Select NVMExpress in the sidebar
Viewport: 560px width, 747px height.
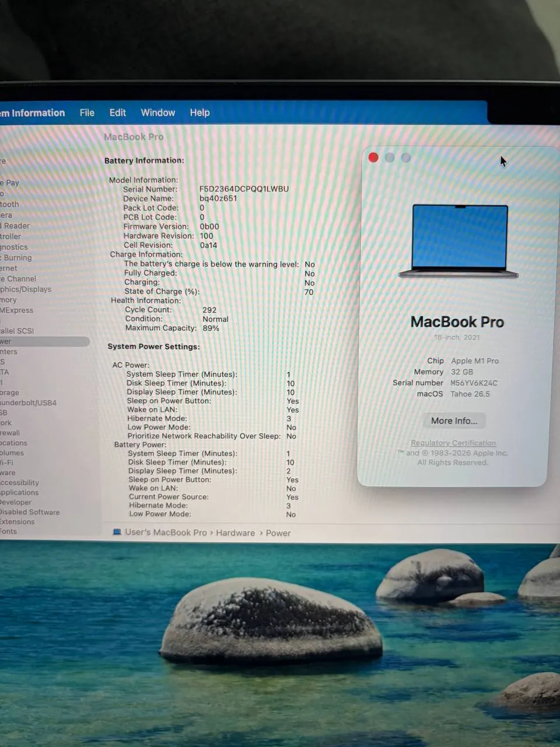[x=17, y=310]
